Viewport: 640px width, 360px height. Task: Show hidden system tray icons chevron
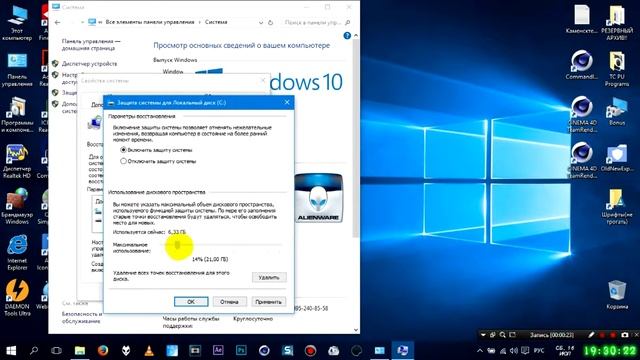[480, 351]
